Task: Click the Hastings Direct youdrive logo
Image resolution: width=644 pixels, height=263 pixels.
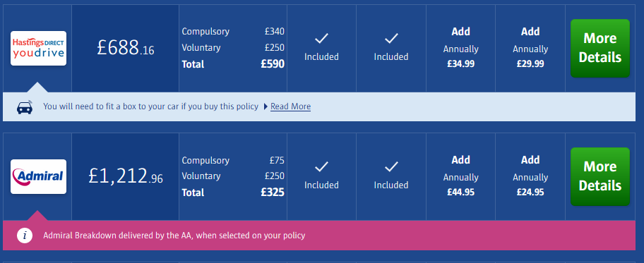Action: (38, 48)
